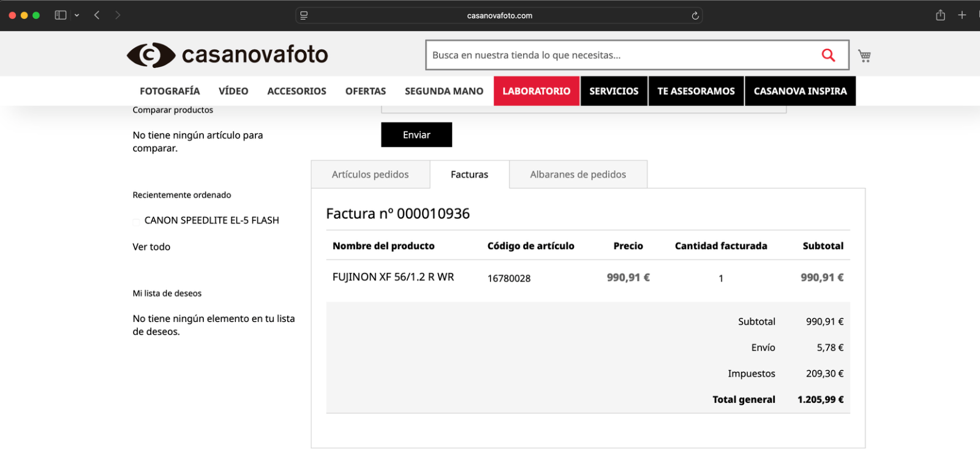Go forward with the browser forward arrow
This screenshot has height=472, width=980.
coord(118,15)
